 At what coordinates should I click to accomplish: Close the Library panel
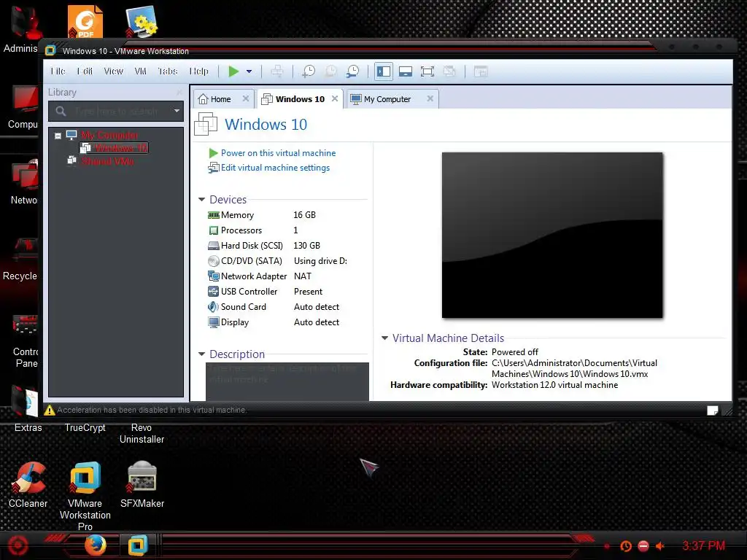179,92
